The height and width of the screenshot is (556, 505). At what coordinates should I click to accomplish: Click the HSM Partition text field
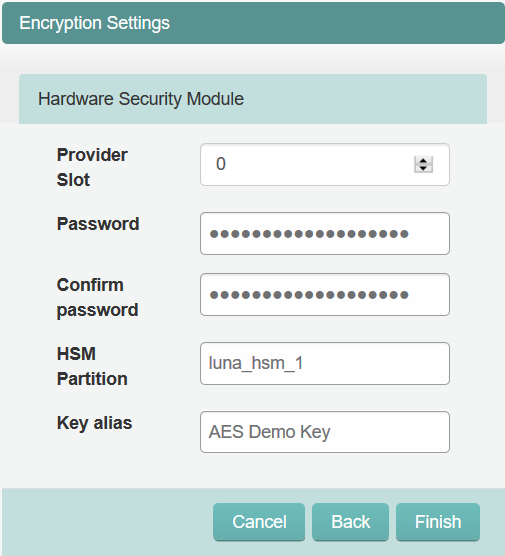[x=324, y=363]
